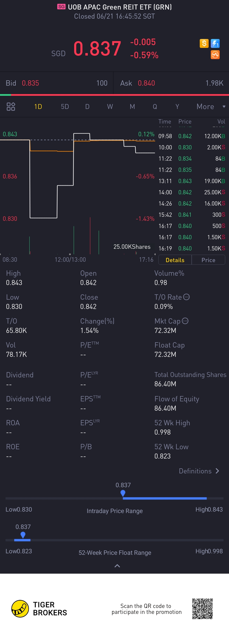Screen dimensions: 229x644
Task: Switch to the W weekly chart tab
Action: [110, 107]
